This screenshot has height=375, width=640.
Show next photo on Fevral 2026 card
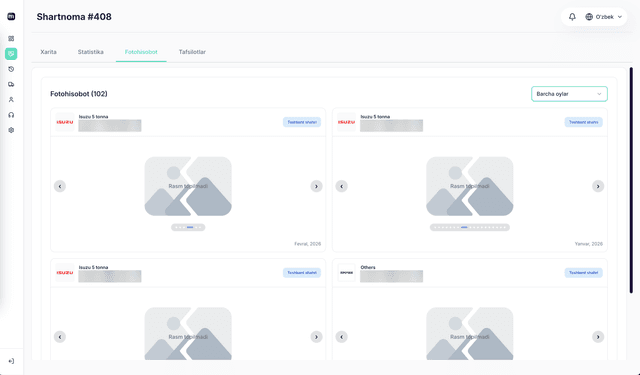pyautogui.click(x=316, y=186)
